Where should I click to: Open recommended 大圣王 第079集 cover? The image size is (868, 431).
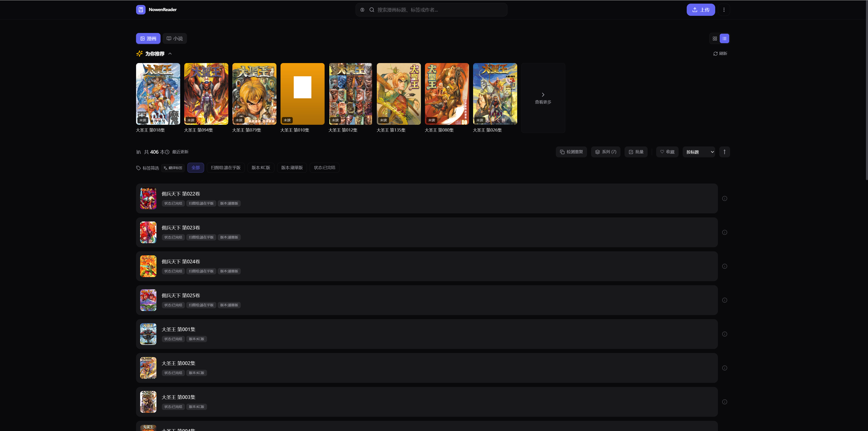pos(254,94)
